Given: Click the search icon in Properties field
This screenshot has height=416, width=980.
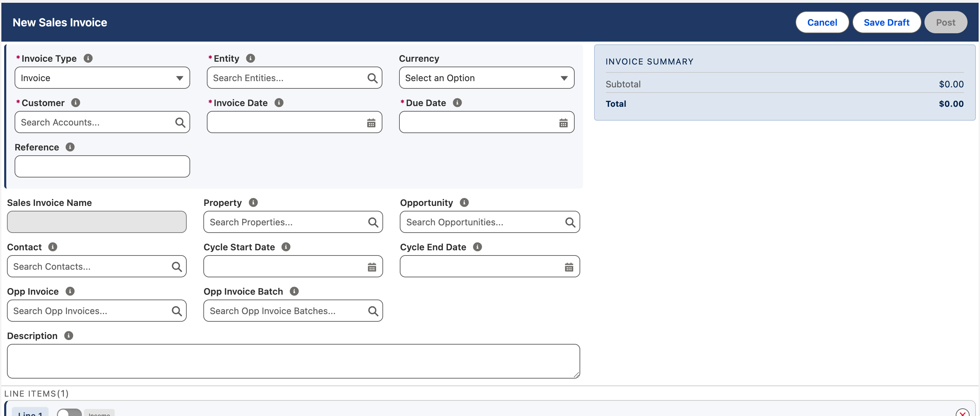Looking at the screenshot, I should click(x=373, y=222).
